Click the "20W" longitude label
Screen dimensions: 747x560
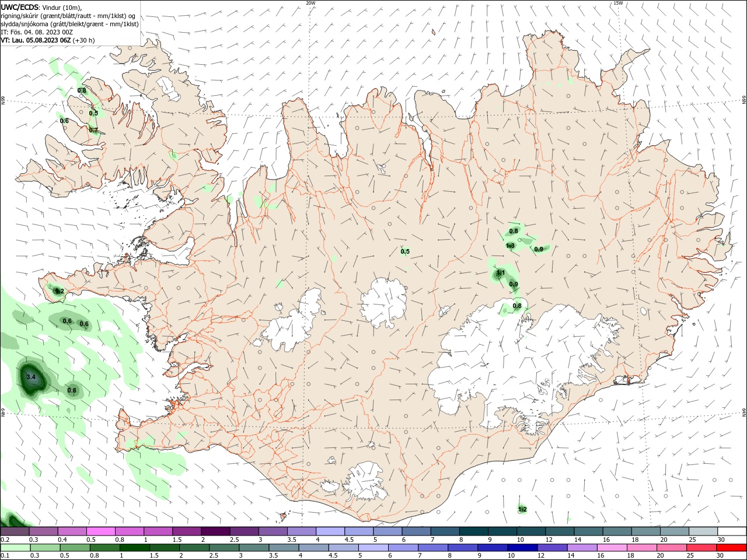(x=310, y=3)
